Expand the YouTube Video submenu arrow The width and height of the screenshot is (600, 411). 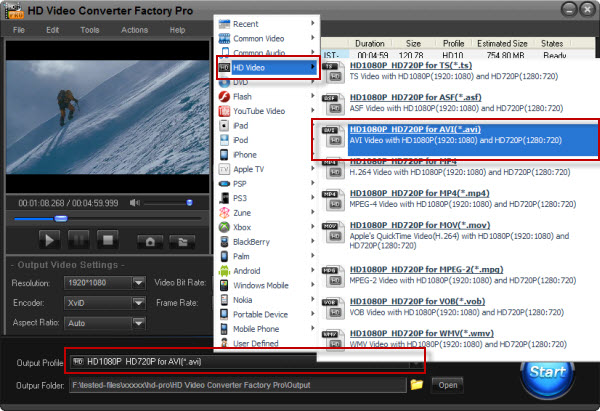(x=313, y=110)
